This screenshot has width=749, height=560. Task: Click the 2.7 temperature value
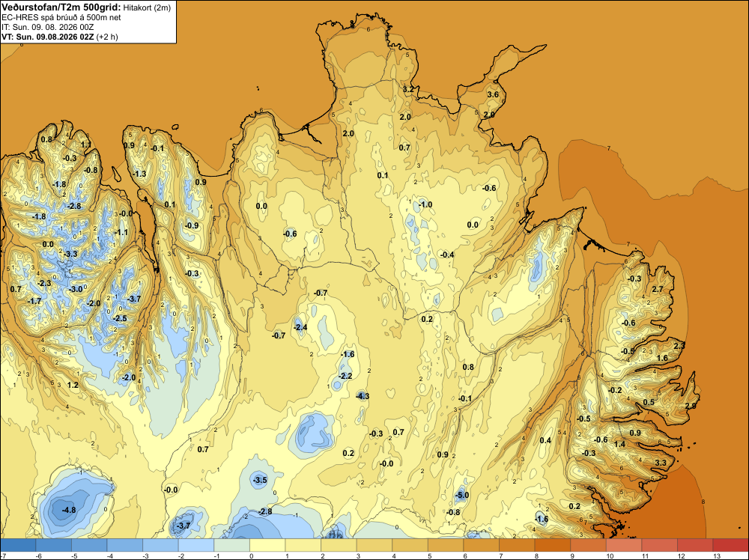tap(658, 289)
